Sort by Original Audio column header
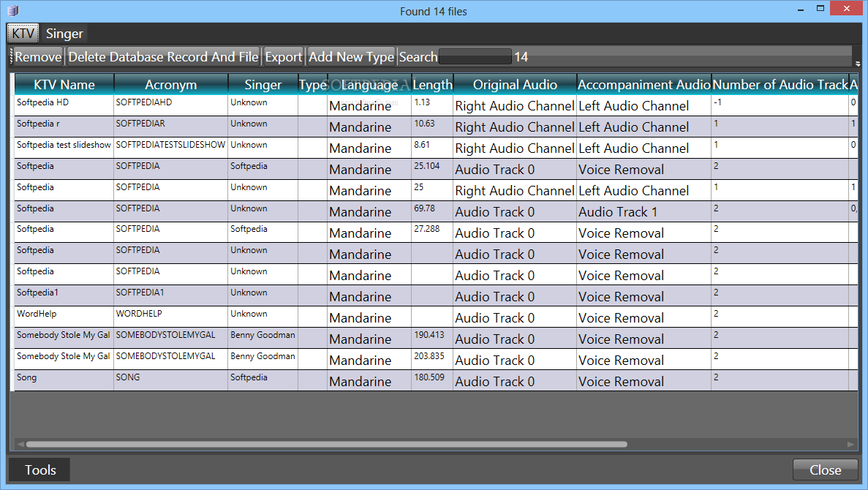This screenshot has width=868, height=490. coord(515,84)
